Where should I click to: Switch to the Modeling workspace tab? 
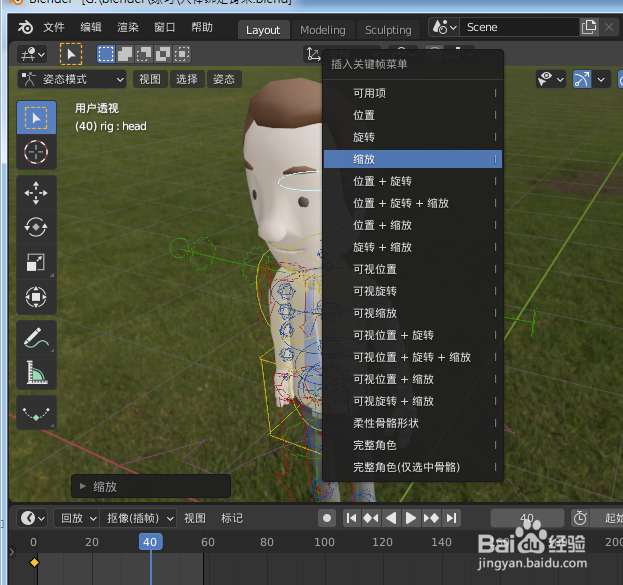point(323,30)
